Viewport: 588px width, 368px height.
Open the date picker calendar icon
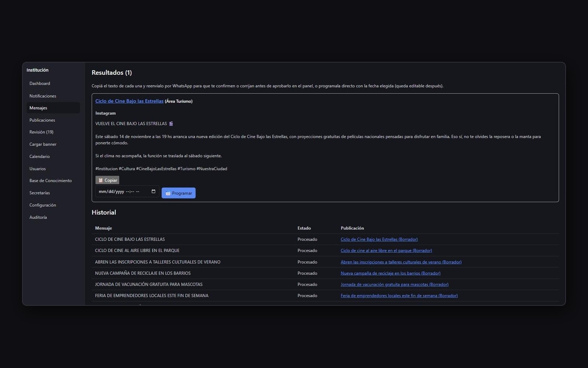click(x=153, y=191)
